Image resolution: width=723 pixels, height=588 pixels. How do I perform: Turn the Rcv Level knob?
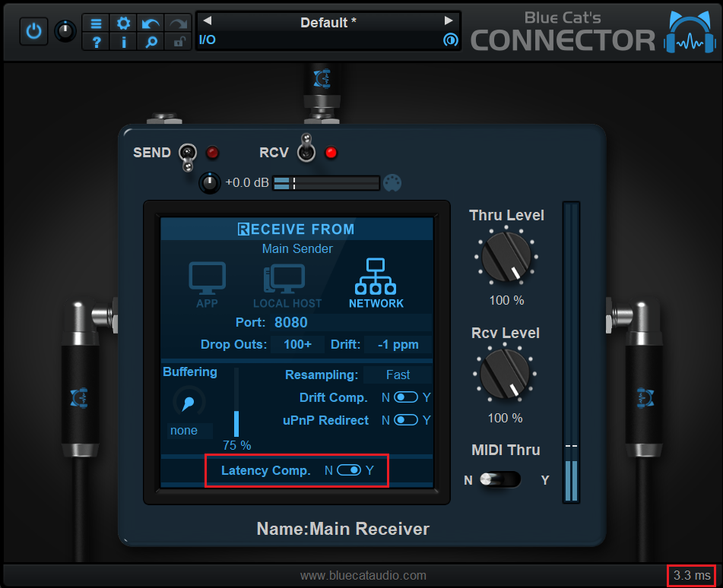505,374
